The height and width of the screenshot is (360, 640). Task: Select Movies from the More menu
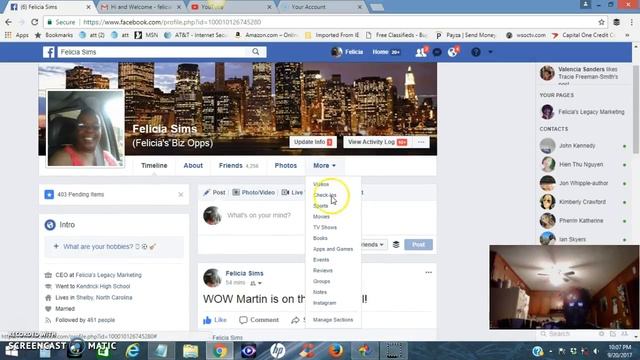point(321,217)
